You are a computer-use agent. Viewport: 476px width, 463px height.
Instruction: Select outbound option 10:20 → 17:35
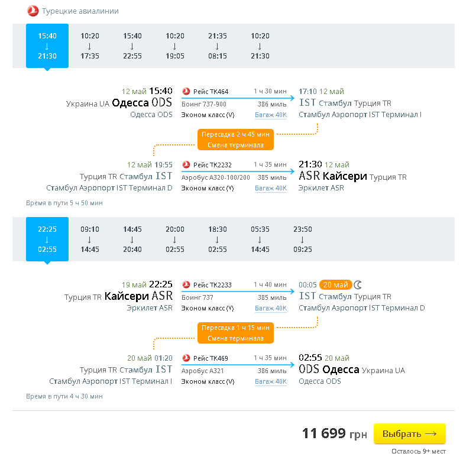point(90,46)
